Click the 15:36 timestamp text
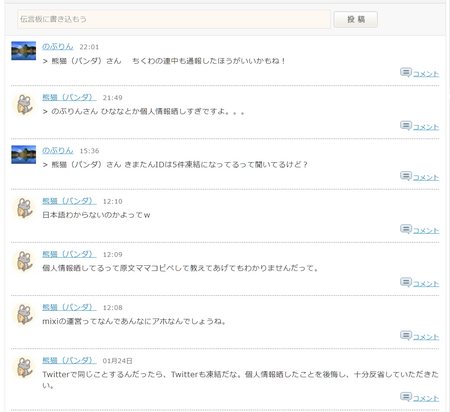Image resolution: width=450 pixels, height=412 pixels. pyautogui.click(x=89, y=151)
